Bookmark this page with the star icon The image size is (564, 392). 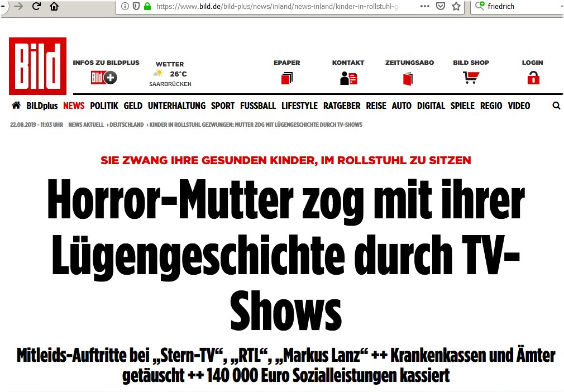456,6
